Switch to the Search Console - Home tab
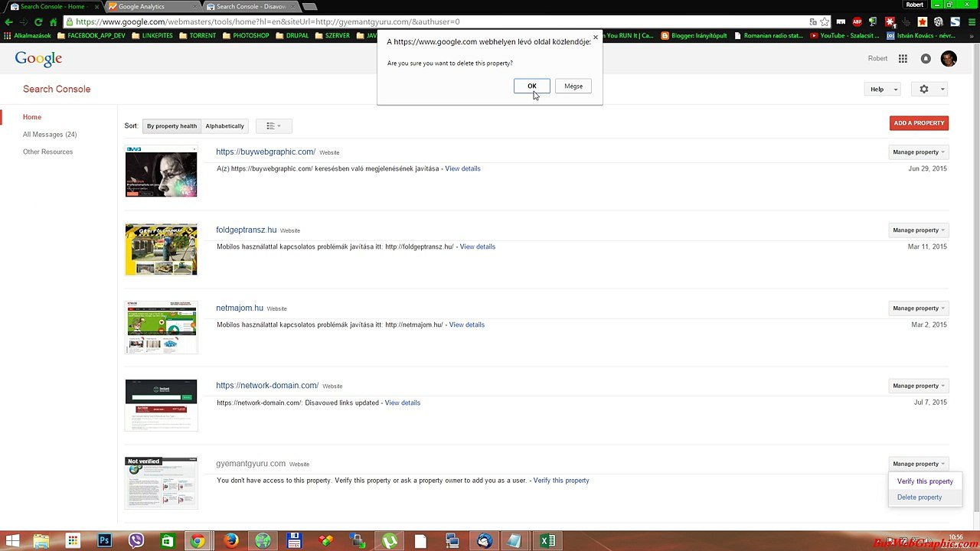Viewport: 980px width, 551px height. [52, 7]
